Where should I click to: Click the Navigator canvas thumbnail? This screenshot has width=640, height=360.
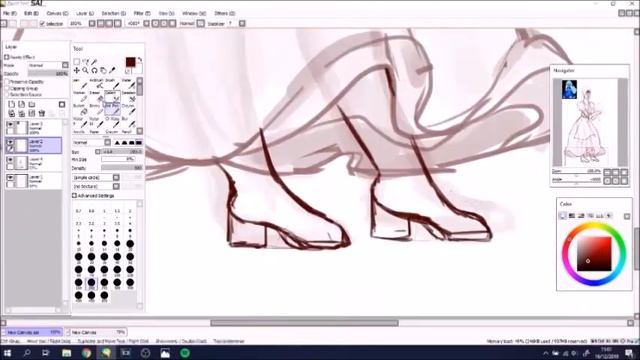[587, 122]
